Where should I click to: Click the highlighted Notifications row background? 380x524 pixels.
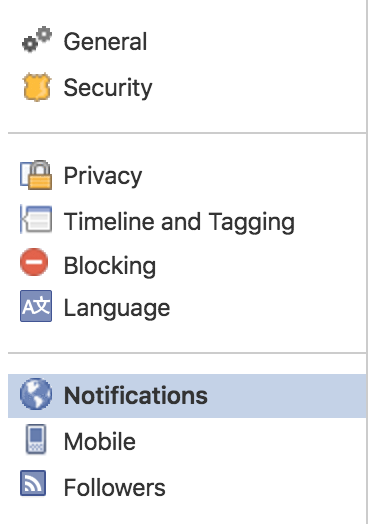pos(187,396)
